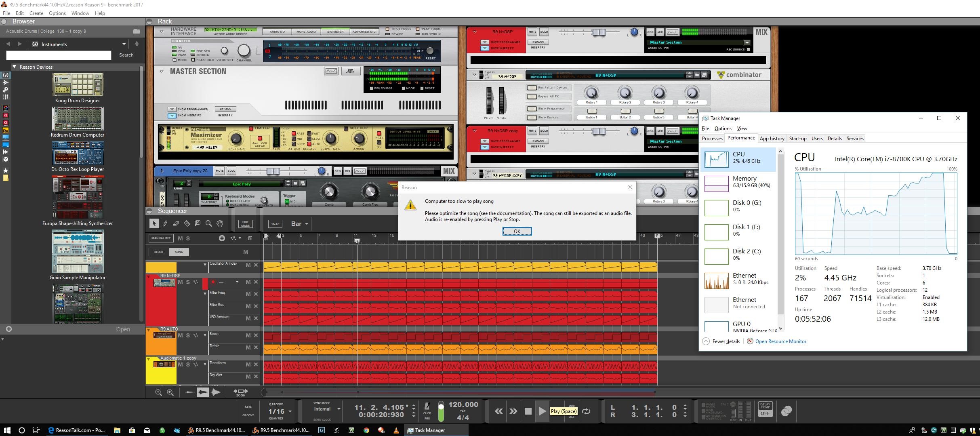
Task: Open the Bar snap value dropdown
Action: pyautogui.click(x=300, y=224)
